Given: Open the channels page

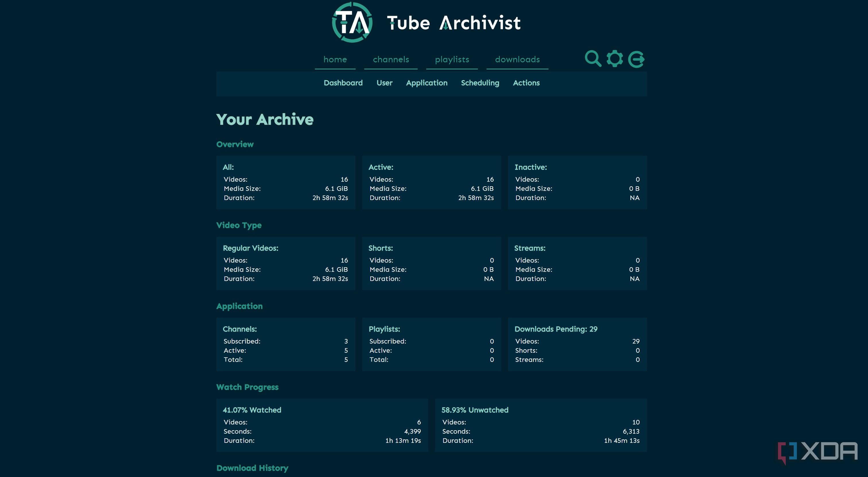Looking at the screenshot, I should 391,60.
